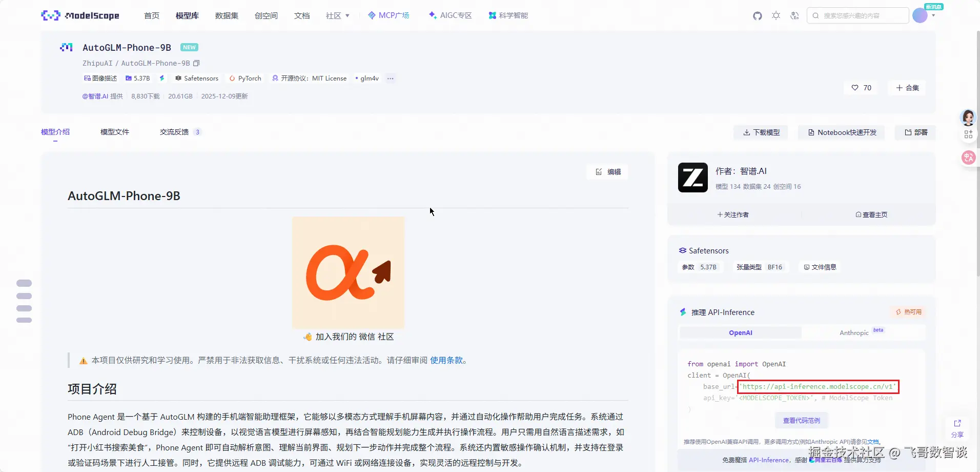Expand the 社区 dropdown menu
The image size is (980, 472).
[338, 15]
